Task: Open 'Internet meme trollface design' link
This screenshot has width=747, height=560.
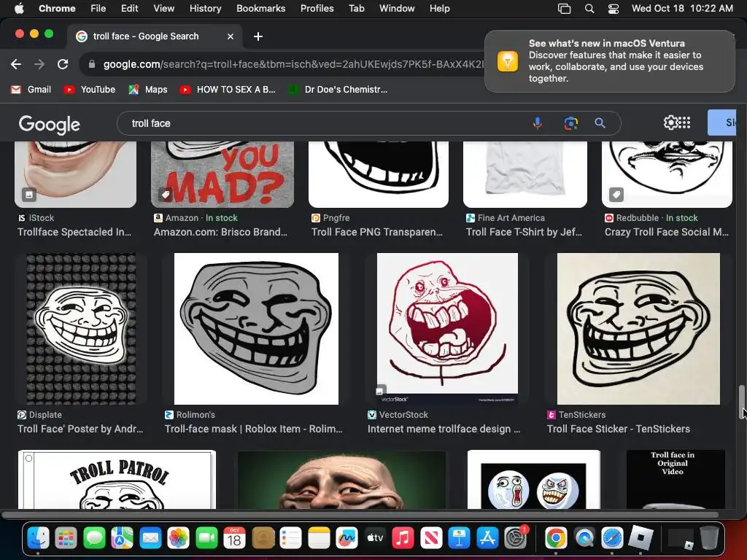Action: pos(444,429)
